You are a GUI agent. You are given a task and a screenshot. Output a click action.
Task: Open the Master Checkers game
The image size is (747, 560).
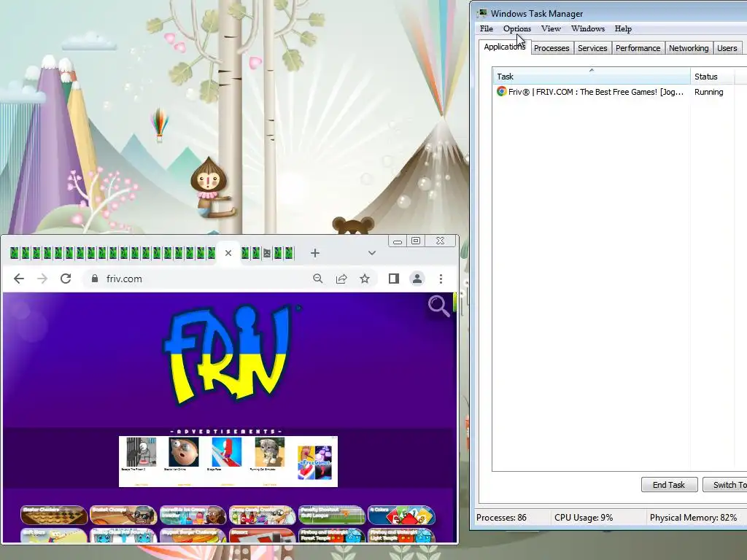pos(54,515)
